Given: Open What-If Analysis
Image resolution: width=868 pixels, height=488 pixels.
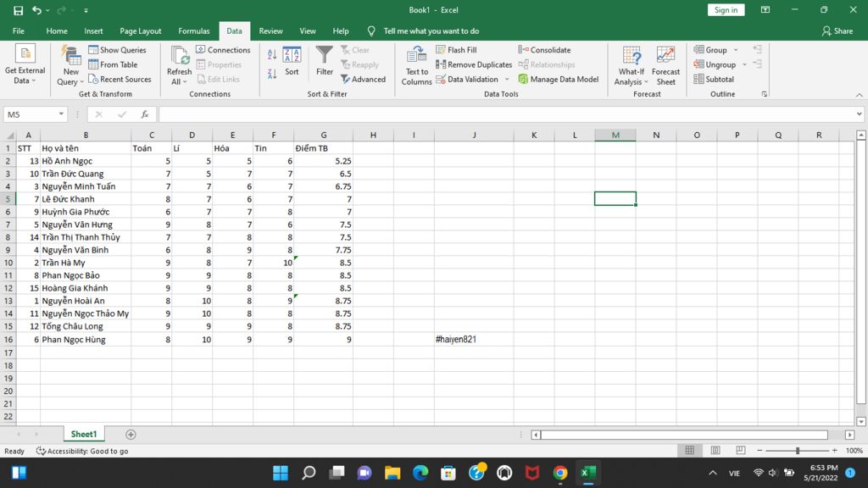Looking at the screenshot, I should coord(632,65).
